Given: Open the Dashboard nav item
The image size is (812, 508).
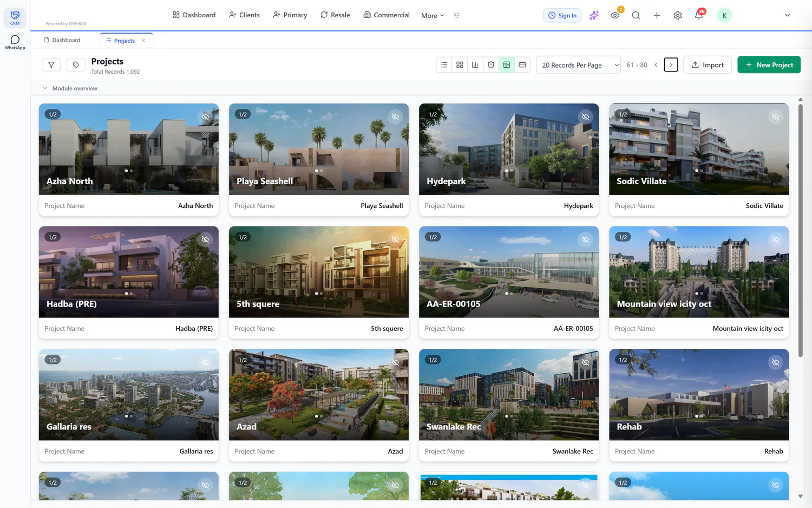Looking at the screenshot, I should pos(194,15).
